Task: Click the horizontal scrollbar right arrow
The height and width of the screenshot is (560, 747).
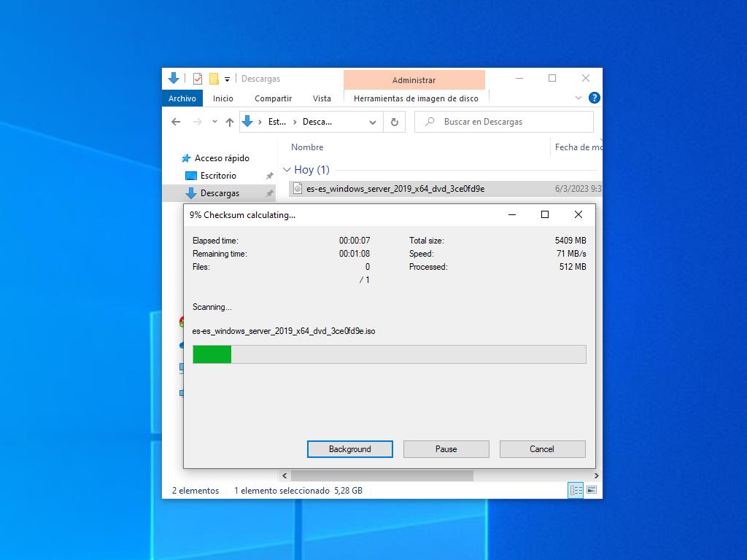Action: [x=597, y=475]
